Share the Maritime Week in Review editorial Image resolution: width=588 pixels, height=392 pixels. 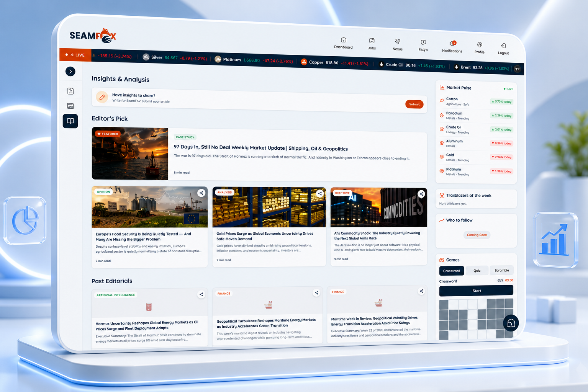pos(421,291)
